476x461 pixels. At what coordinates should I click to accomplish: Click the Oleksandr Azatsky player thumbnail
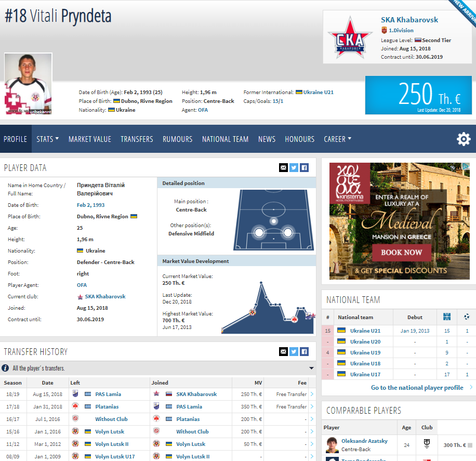tap(332, 444)
